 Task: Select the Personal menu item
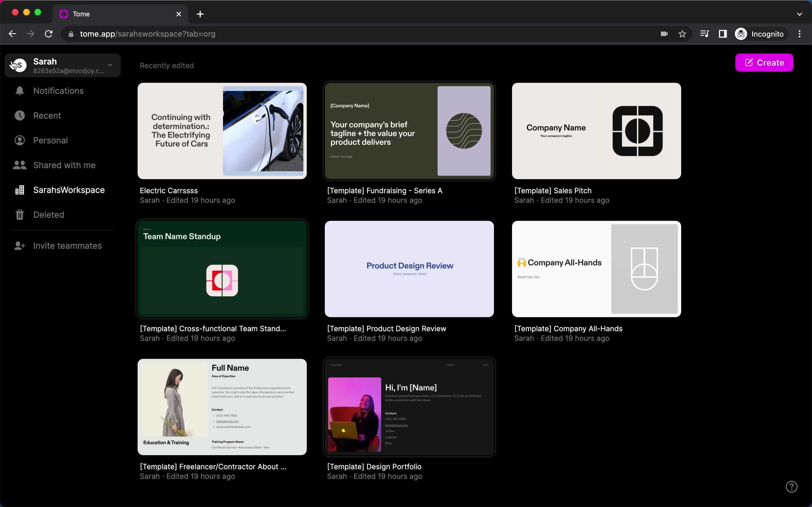click(50, 140)
